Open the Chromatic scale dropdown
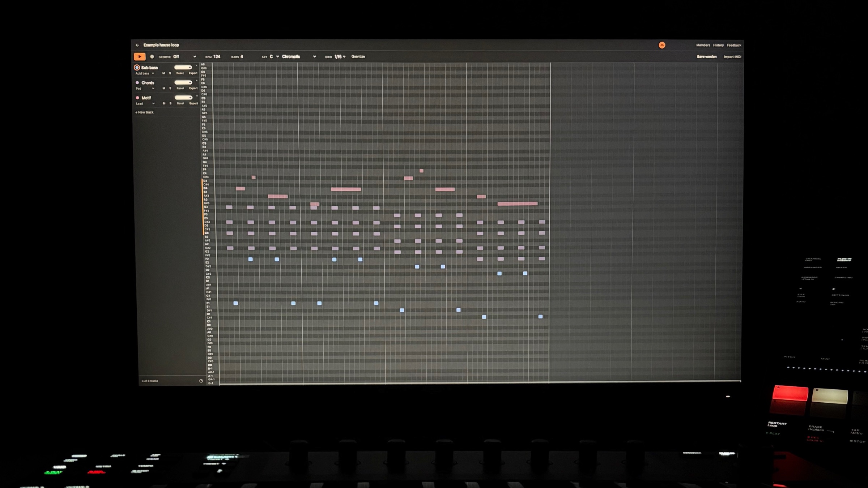Image resolution: width=868 pixels, height=488 pixels. tap(299, 57)
